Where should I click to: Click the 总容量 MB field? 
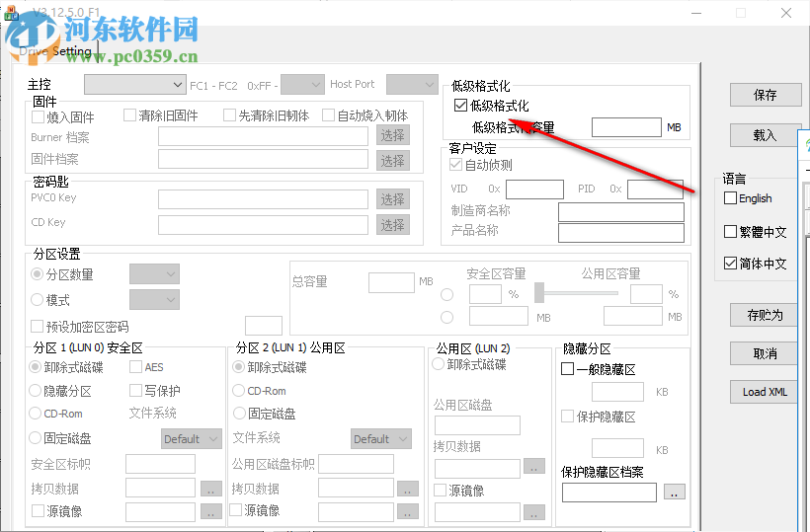(x=391, y=282)
